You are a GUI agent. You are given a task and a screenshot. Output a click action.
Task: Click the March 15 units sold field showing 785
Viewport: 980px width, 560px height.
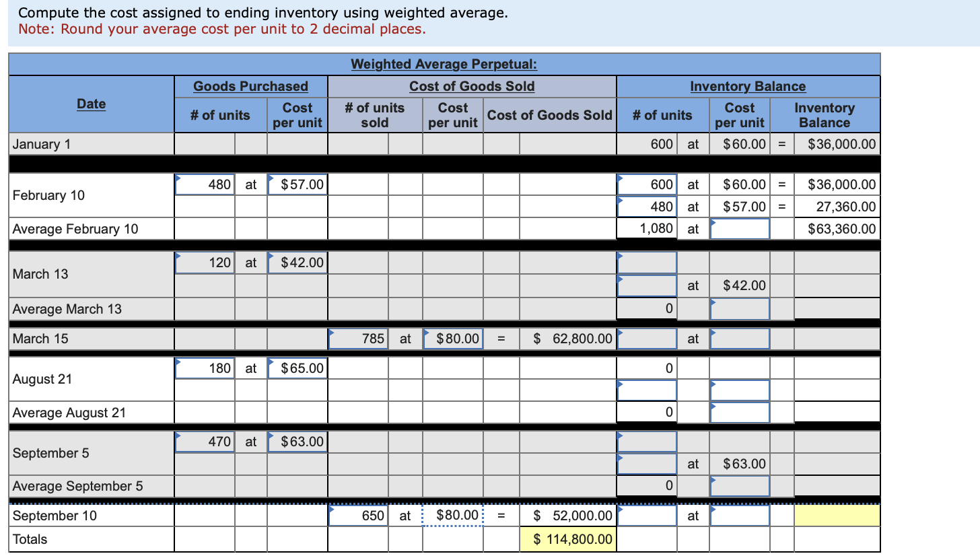(358, 339)
